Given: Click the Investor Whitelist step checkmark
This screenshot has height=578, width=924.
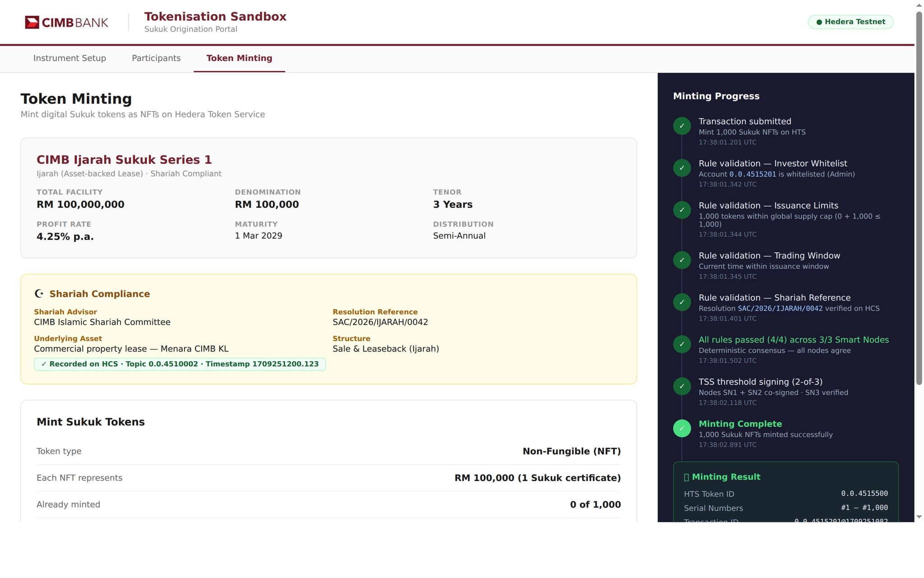Looking at the screenshot, I should tap(682, 168).
